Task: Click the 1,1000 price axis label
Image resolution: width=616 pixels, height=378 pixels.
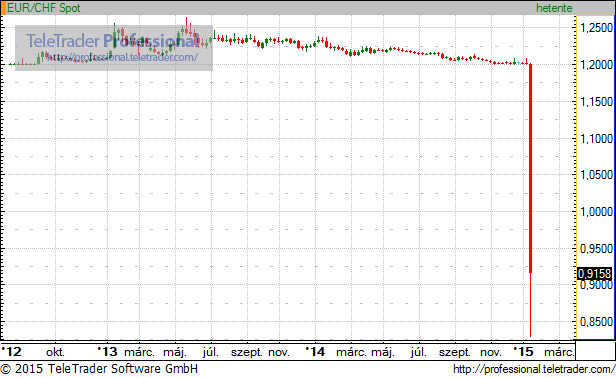Action: [596, 139]
